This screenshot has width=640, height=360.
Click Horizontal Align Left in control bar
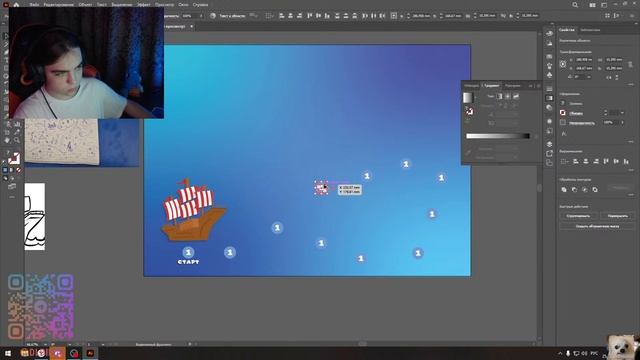click(282, 16)
